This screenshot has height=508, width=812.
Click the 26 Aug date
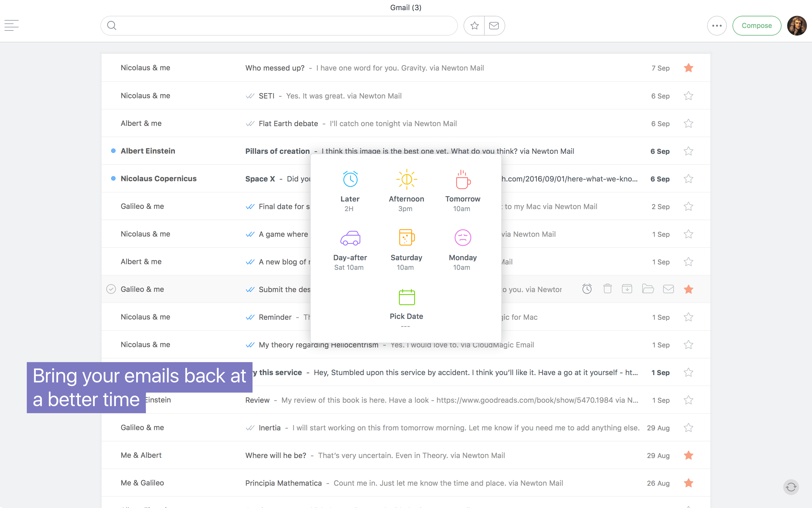click(658, 483)
